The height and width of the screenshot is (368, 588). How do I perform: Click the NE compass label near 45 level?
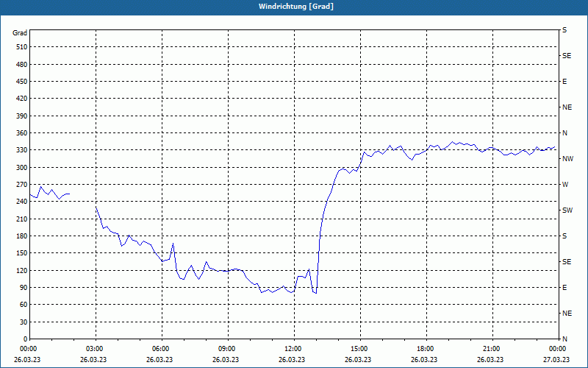(x=567, y=314)
